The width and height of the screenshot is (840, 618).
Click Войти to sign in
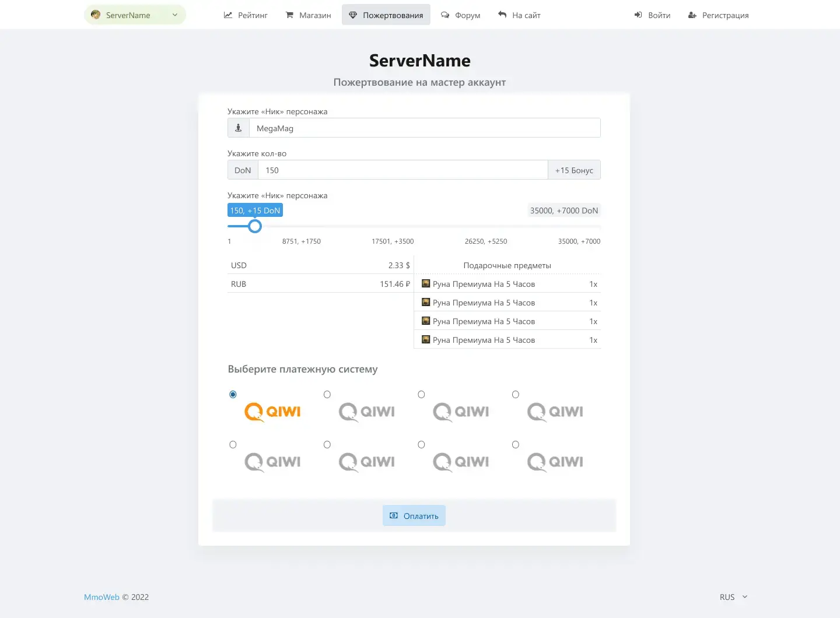[652, 15]
